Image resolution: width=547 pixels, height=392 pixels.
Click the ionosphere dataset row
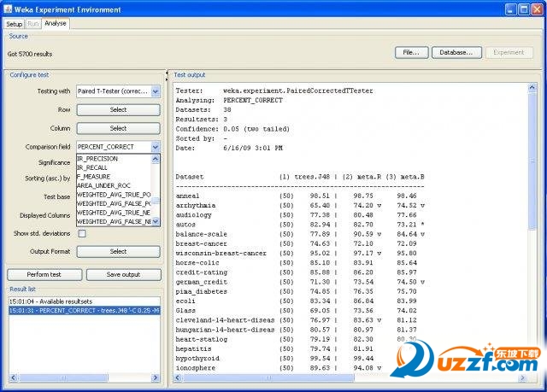click(x=279, y=368)
